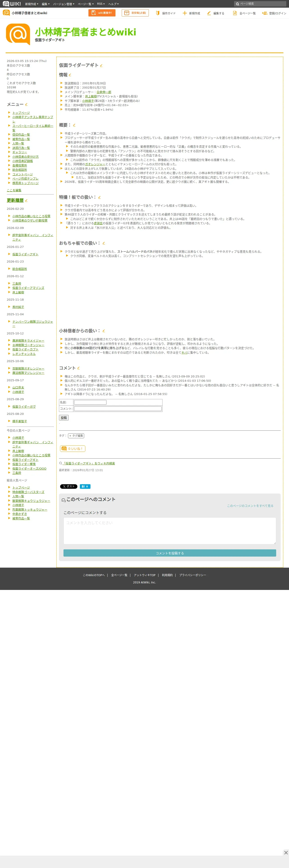Open このページのコメントをすべて見る link
The image size is (289, 868).
click(x=250, y=506)
